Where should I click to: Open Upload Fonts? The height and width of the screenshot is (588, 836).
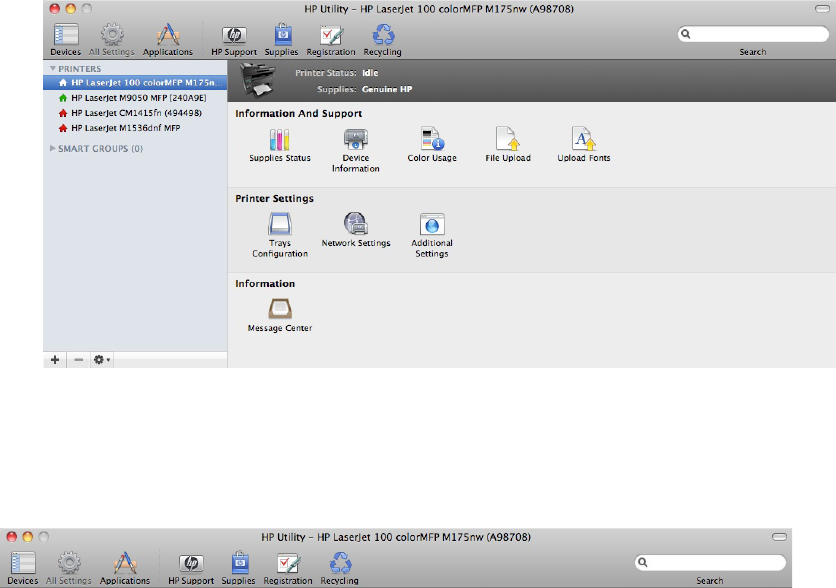tap(583, 145)
